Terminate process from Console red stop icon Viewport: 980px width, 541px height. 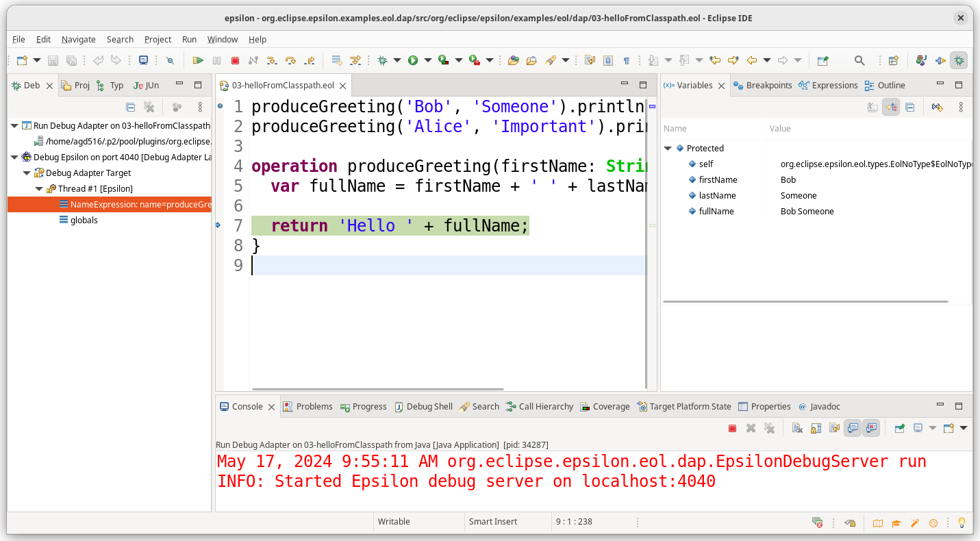[x=732, y=428]
